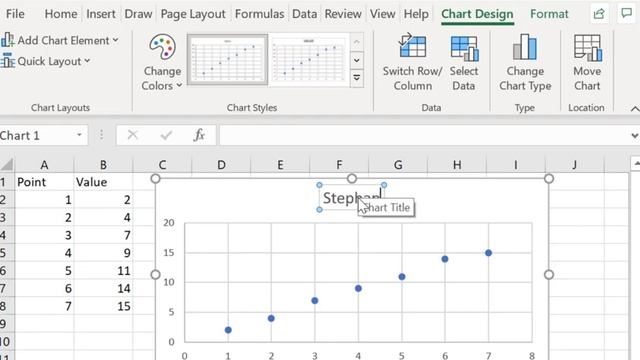Switch to the Insert tab
The image size is (640, 360).
click(x=101, y=14)
